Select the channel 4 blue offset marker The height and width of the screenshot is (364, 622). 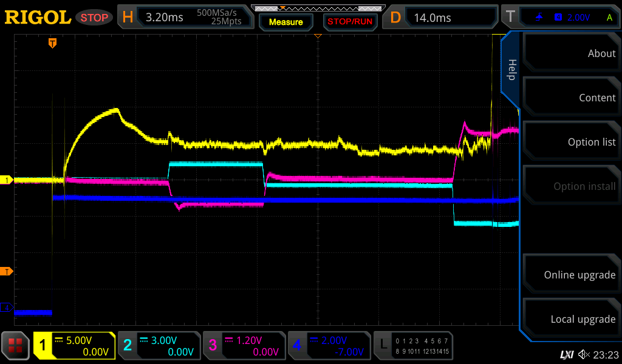[8, 308]
